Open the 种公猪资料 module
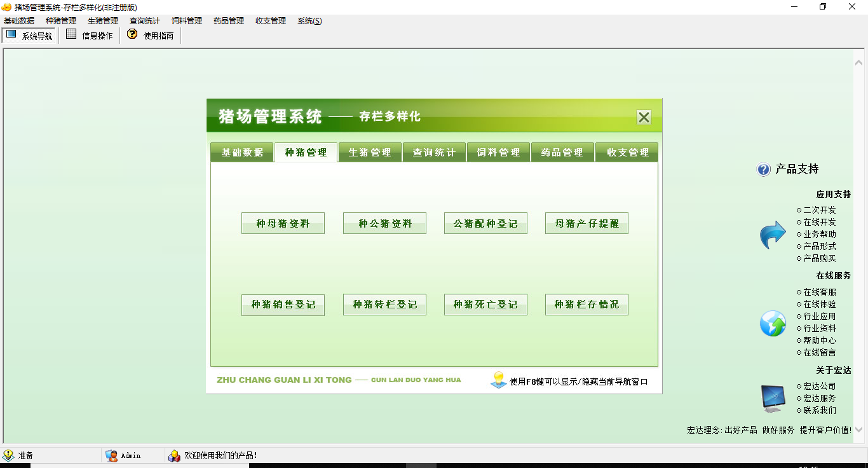 384,223
